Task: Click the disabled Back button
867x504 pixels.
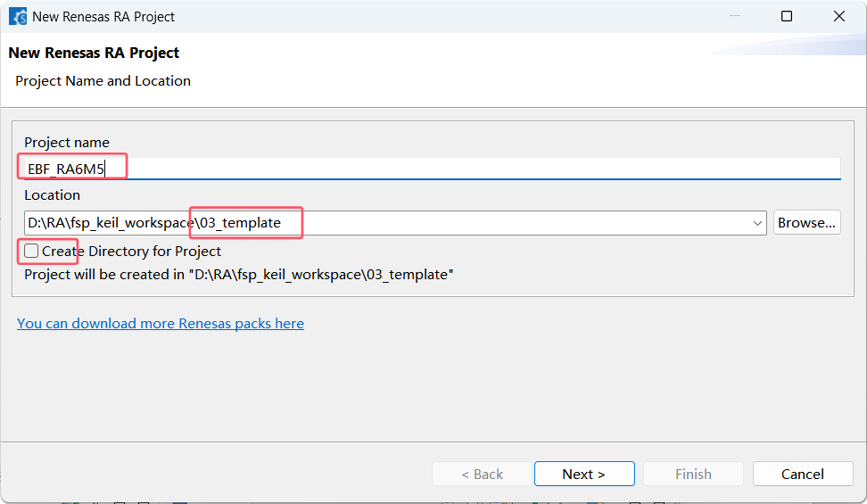Action: [483, 475]
